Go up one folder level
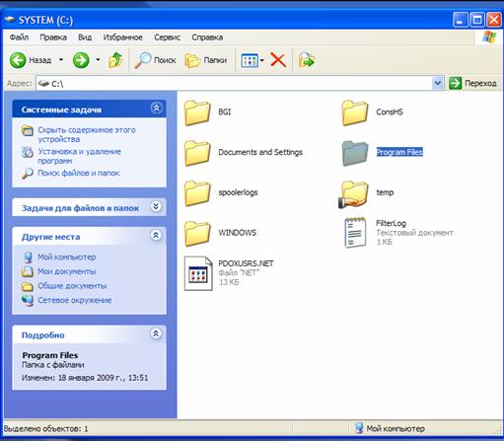Screen dimensions: 504x441 pyautogui.click(x=115, y=60)
